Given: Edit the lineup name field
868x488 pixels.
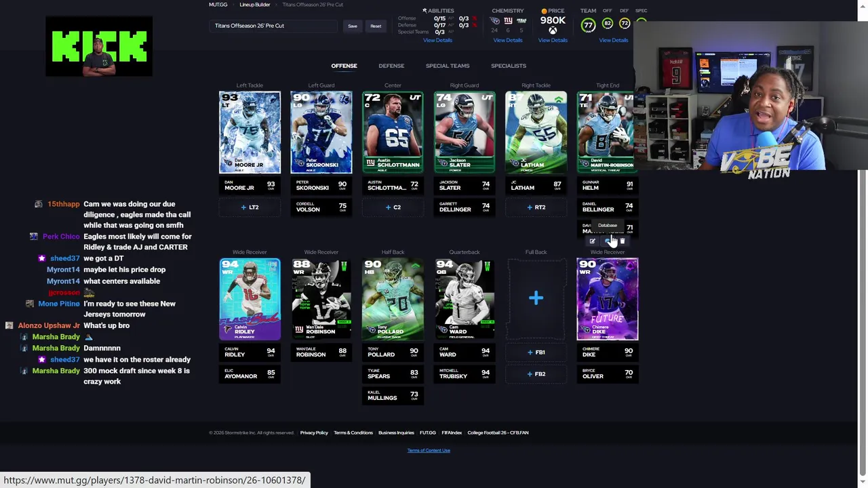Looking at the screenshot, I should pos(275,26).
